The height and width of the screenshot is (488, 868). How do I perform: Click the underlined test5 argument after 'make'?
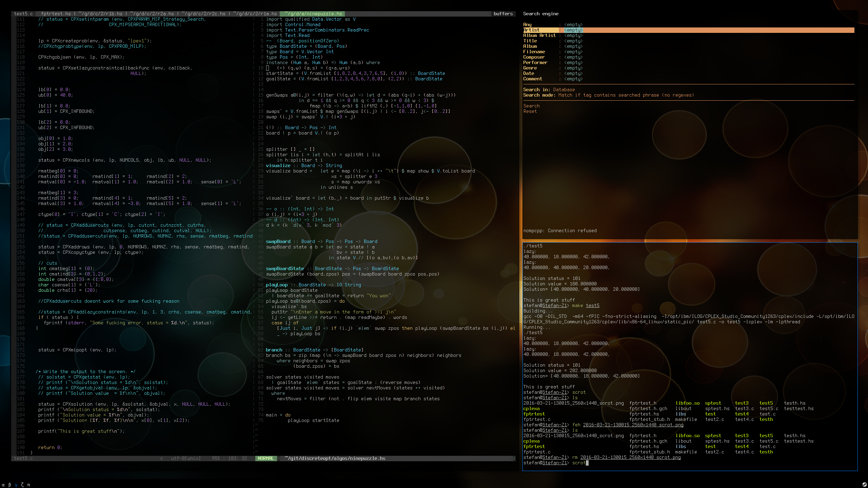pyautogui.click(x=592, y=306)
